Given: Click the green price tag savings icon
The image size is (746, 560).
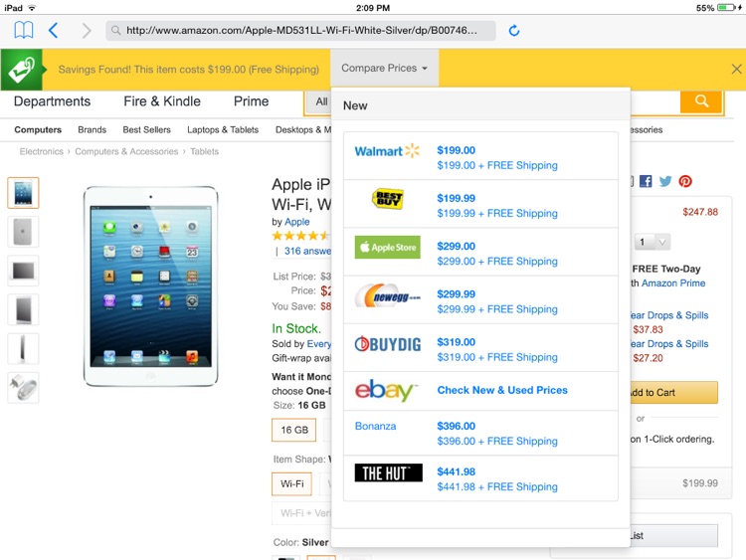Looking at the screenshot, I should pyautogui.click(x=22, y=70).
